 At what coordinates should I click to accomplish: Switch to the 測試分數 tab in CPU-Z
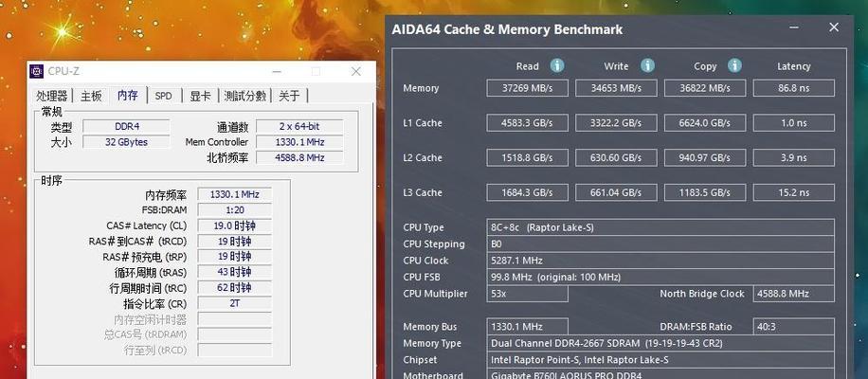(x=244, y=96)
